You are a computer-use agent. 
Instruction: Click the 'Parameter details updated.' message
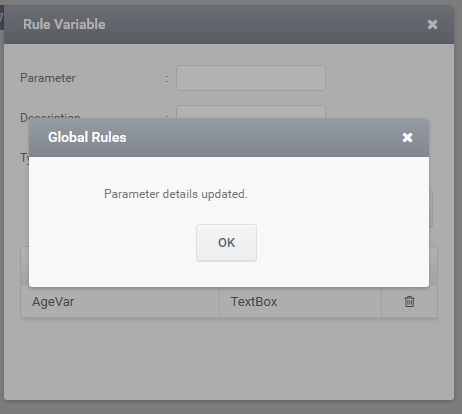pos(176,194)
